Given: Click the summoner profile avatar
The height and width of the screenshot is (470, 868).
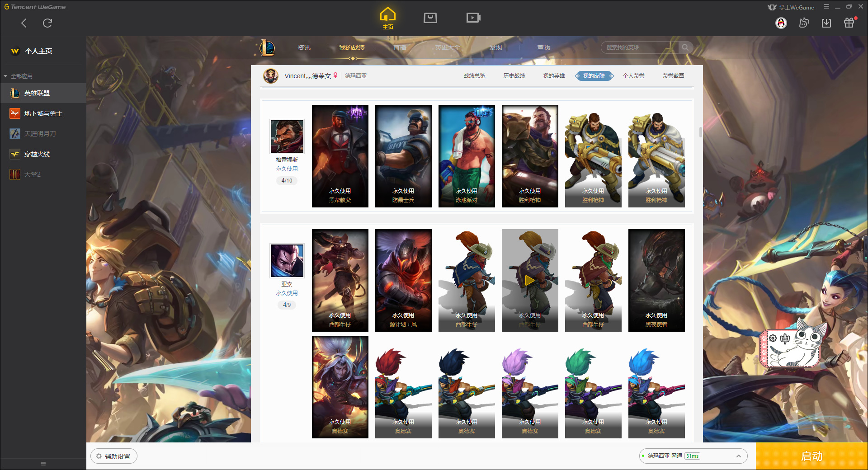Looking at the screenshot, I should pyautogui.click(x=271, y=76).
